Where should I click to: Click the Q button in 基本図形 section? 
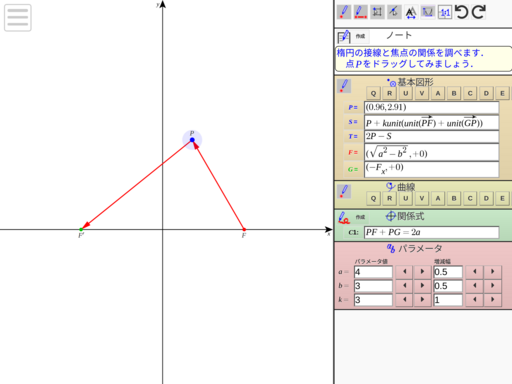click(373, 93)
